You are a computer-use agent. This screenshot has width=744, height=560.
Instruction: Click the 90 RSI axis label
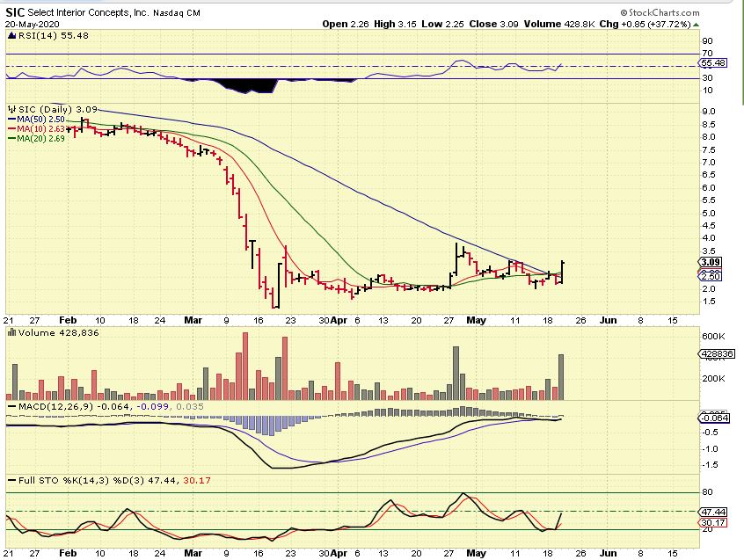tap(707, 41)
